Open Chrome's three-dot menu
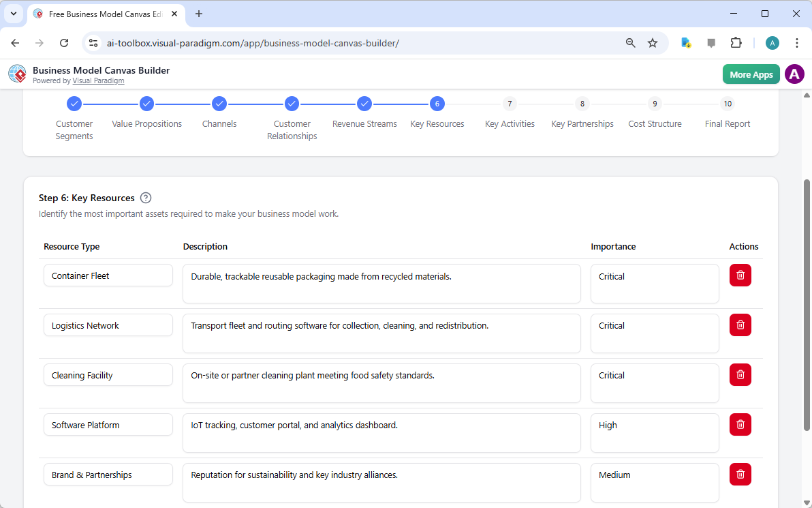The height and width of the screenshot is (508, 812). tap(797, 42)
